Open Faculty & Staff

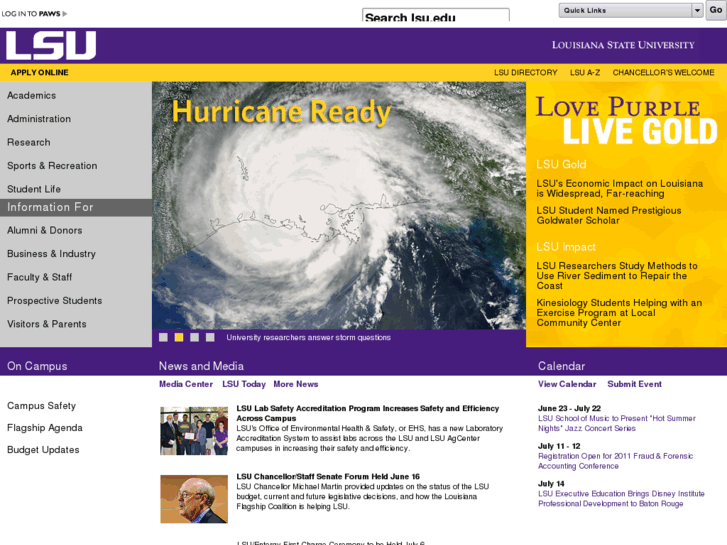pos(39,277)
